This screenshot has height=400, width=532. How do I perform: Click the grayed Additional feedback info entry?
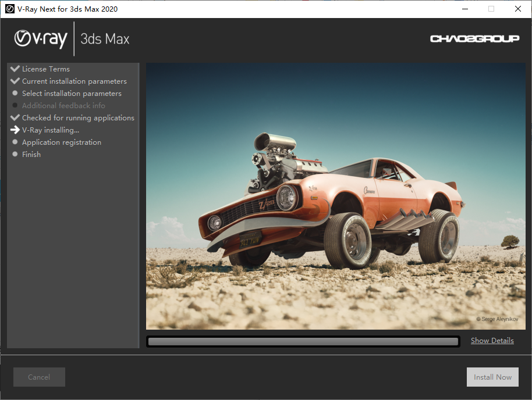(x=63, y=105)
